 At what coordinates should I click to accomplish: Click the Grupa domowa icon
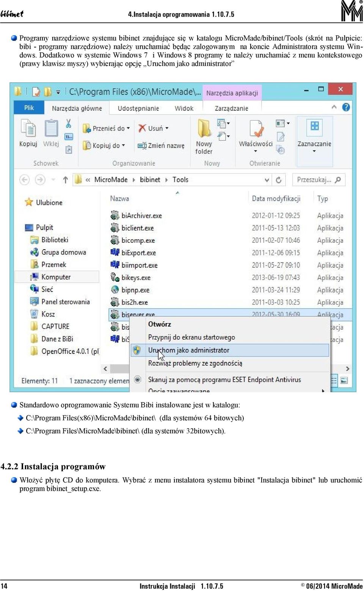[x=34, y=252]
